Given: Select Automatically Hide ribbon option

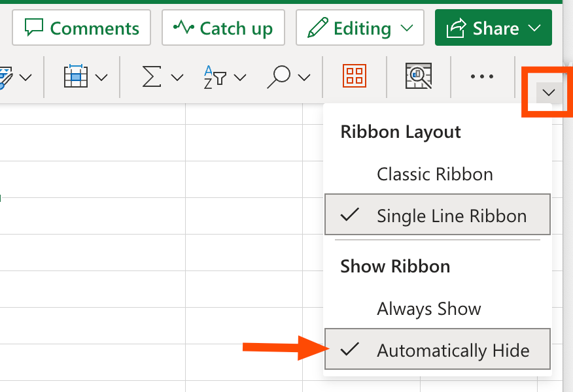Looking at the screenshot, I should pyautogui.click(x=438, y=349).
